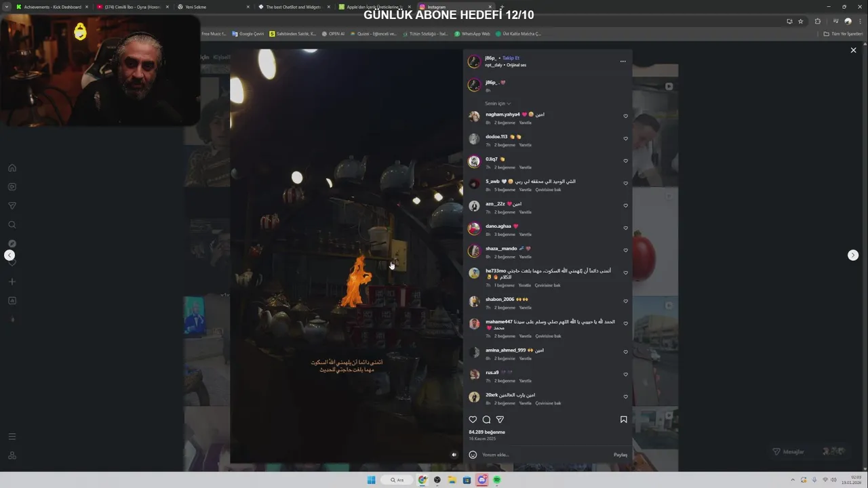Reply (Yanıtla) to rus.a9's comment
The width and height of the screenshot is (868, 488).
525,381
